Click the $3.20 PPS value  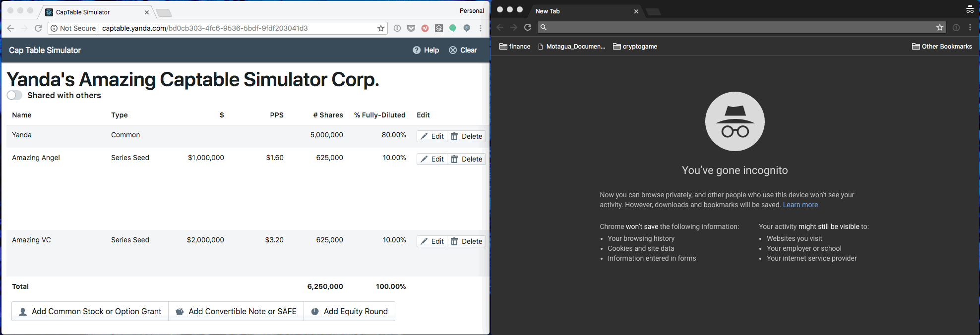(x=274, y=240)
